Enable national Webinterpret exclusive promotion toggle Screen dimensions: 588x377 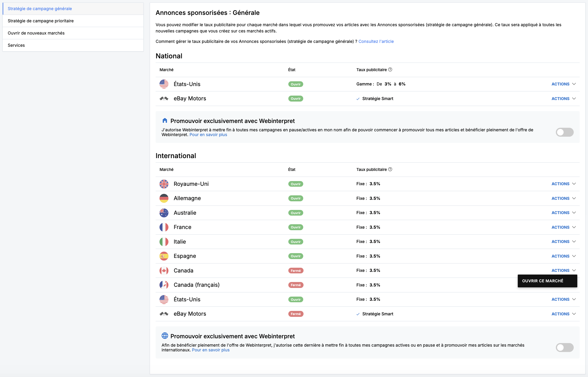click(564, 132)
